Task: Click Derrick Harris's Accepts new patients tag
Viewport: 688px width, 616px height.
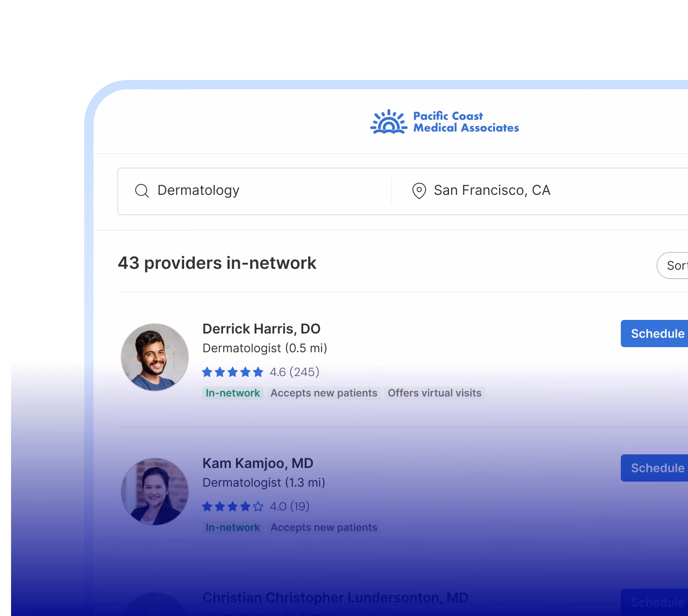Action: tap(324, 393)
